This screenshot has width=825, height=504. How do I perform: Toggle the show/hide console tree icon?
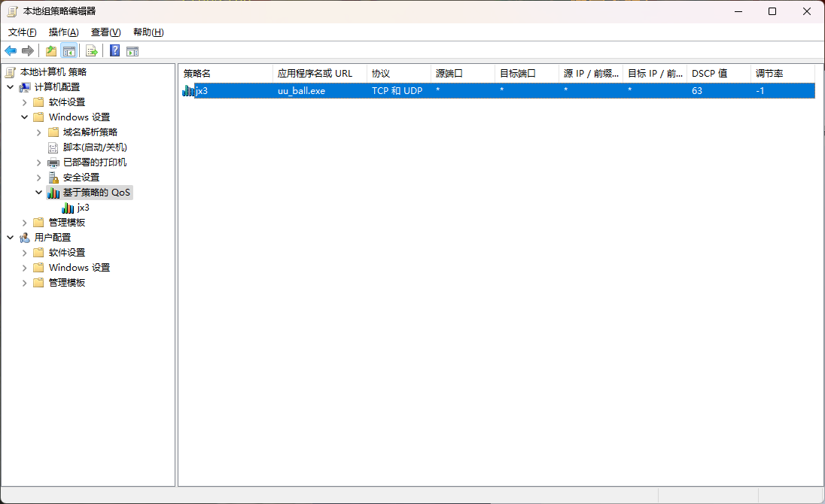click(x=68, y=51)
